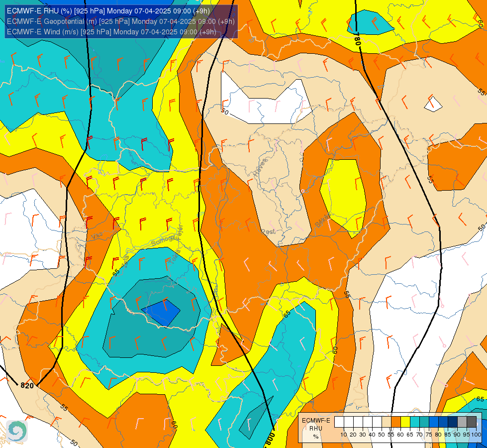Click the '%' unit label in the legend
The width and height of the screenshot is (487, 448).
[316, 437]
